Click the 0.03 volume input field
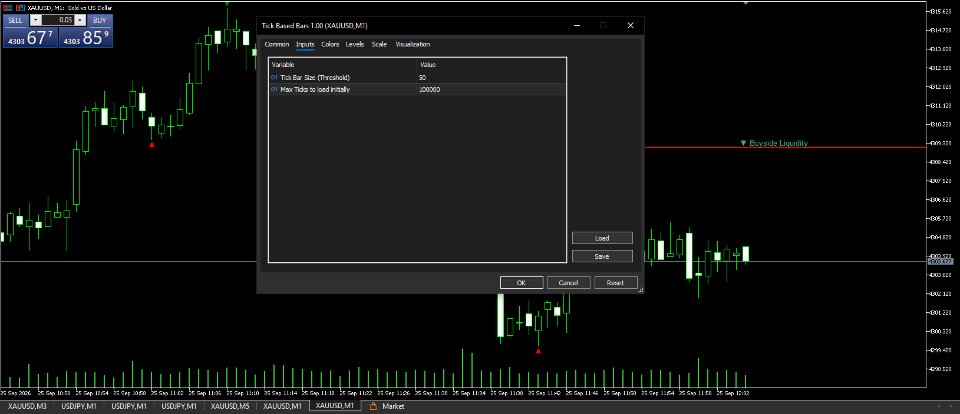 58,20
